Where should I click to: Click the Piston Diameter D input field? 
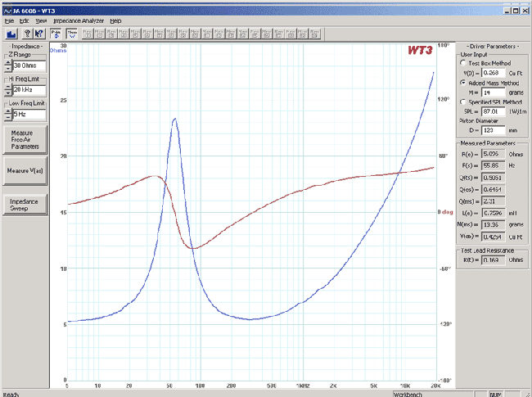494,129
